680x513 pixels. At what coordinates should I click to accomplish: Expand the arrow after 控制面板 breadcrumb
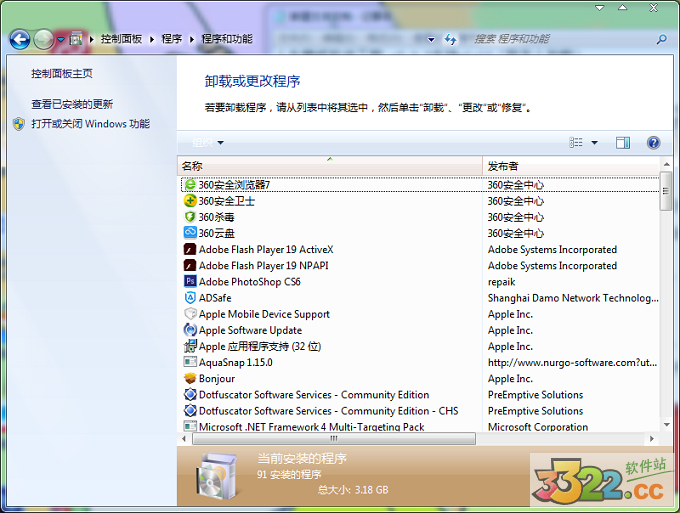pos(152,39)
